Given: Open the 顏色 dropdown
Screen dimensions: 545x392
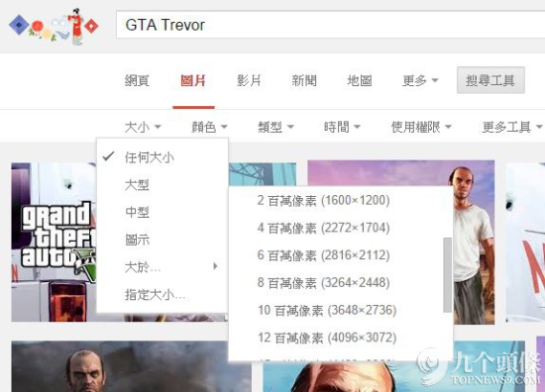Looking at the screenshot, I should pyautogui.click(x=210, y=127).
